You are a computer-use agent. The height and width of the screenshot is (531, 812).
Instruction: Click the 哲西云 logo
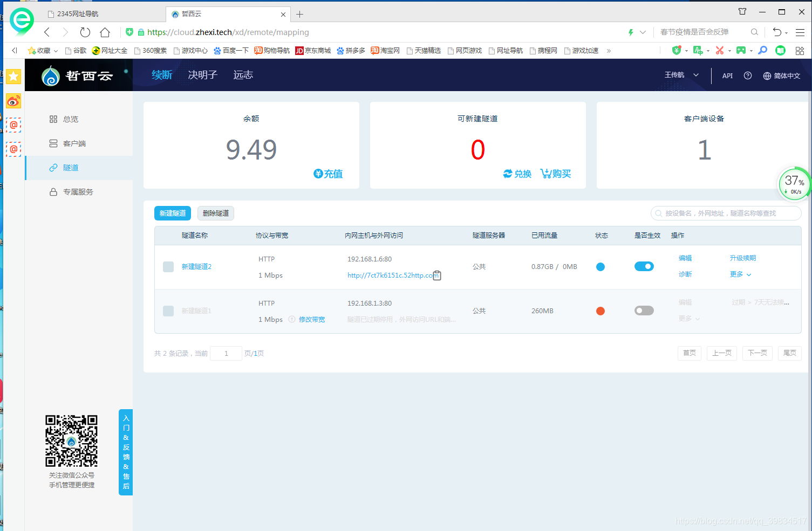(x=78, y=75)
